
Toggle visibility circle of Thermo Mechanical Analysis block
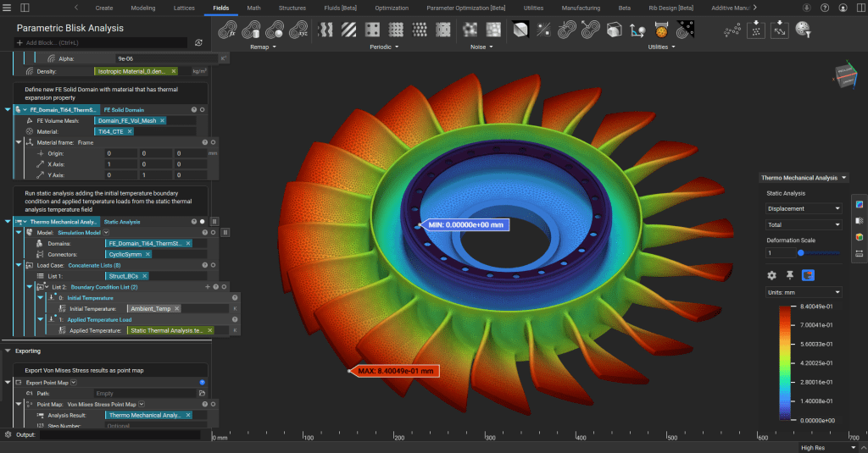[x=202, y=221]
